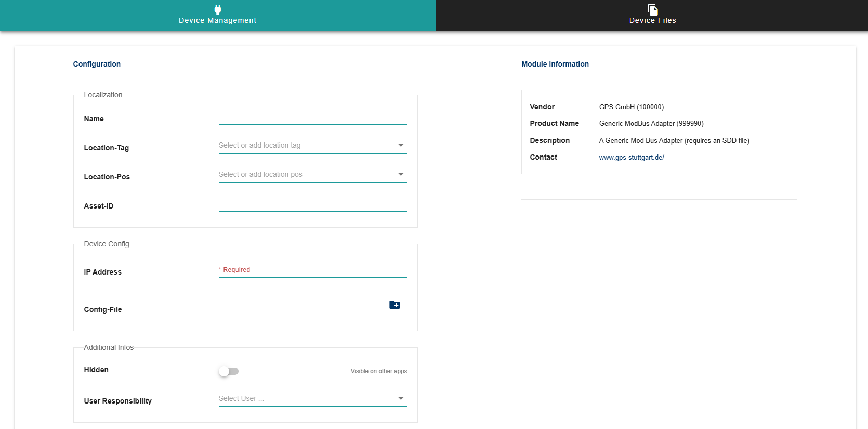Screen dimensions: 868x429
Task: Click the 'Select or add location pos' placeholder
Action: (x=260, y=175)
